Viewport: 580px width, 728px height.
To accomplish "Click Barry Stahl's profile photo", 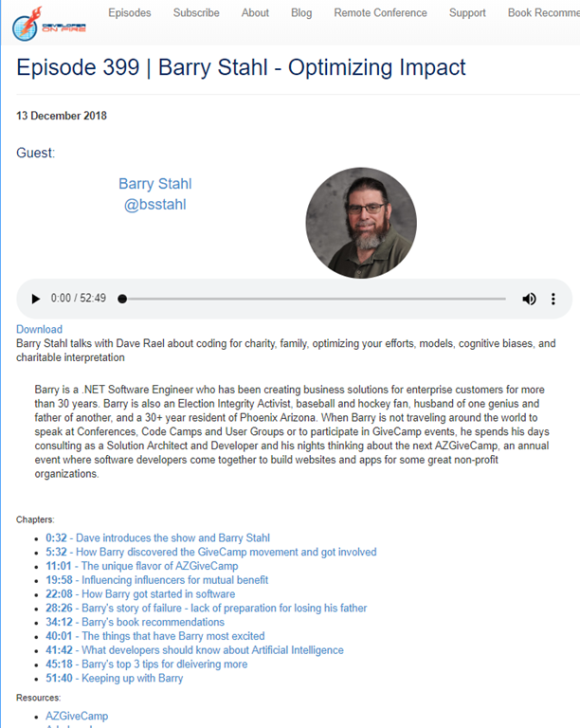I will pyautogui.click(x=361, y=223).
